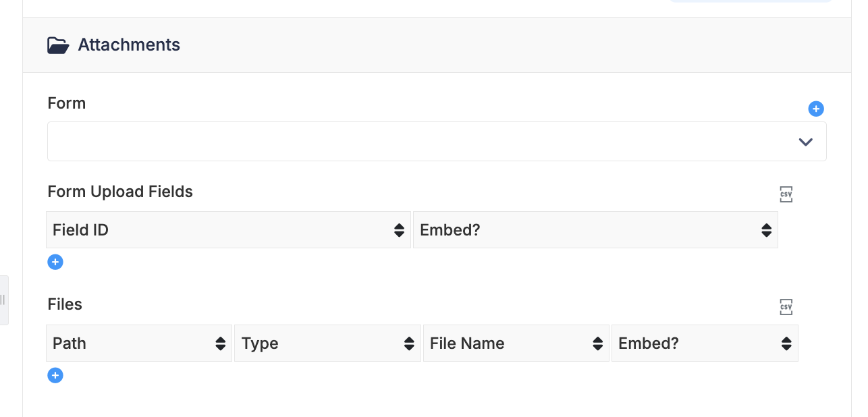Viewport: 868px width, 417px height.
Task: Expand the Form dropdown chevron
Action: pyautogui.click(x=805, y=142)
